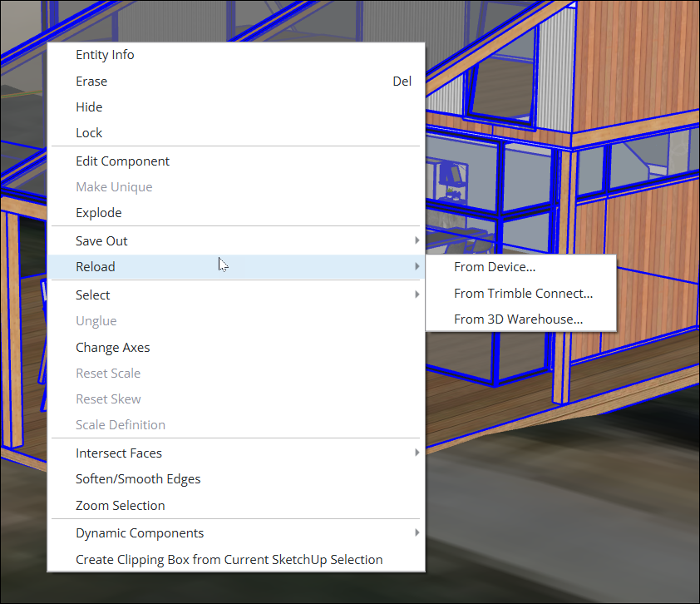Expand the Dynamic Components submenu arrow

tap(417, 532)
